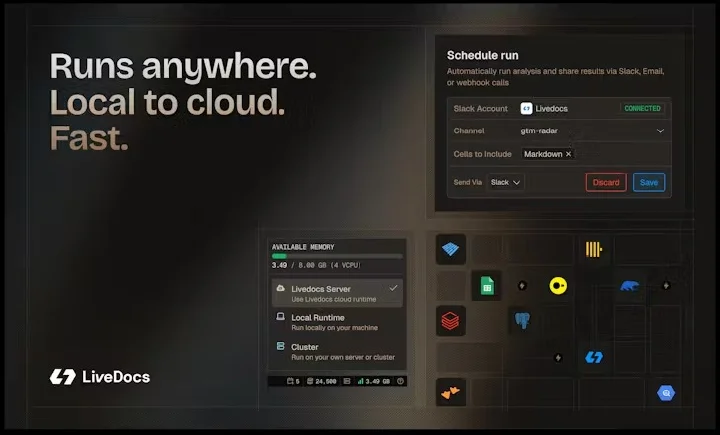Image resolution: width=720 pixels, height=435 pixels.
Task: Click the blue Save button
Action: coord(649,182)
